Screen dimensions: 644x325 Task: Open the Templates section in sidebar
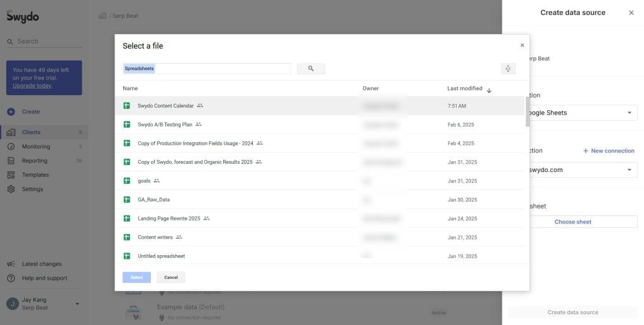44,175
